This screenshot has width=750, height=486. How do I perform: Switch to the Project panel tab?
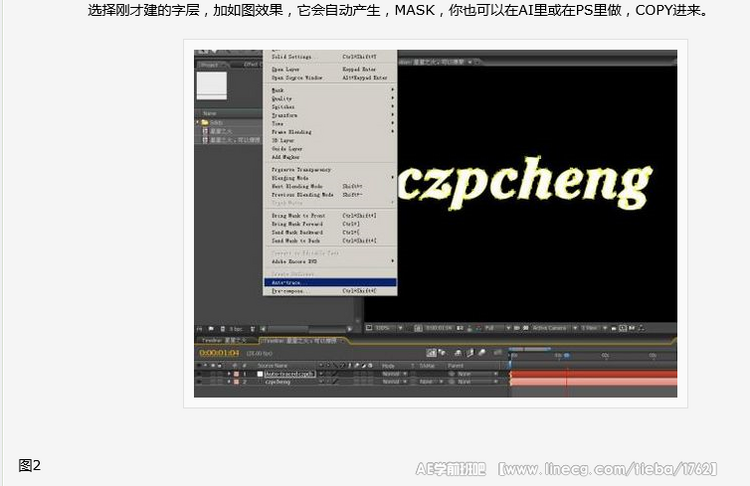[210, 65]
